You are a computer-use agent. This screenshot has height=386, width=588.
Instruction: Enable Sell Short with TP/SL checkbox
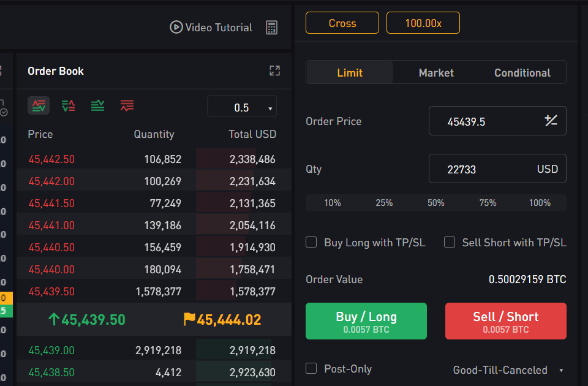[450, 243]
